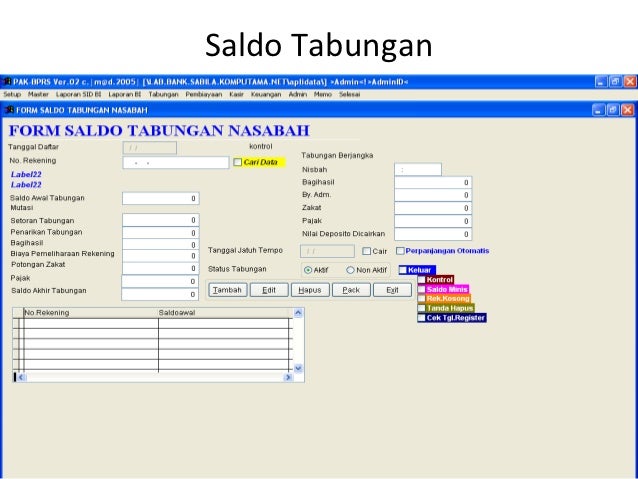The height and width of the screenshot is (479, 638).
Task: Click the Zakat field under Tabungan Berjangka
Action: (x=433, y=208)
